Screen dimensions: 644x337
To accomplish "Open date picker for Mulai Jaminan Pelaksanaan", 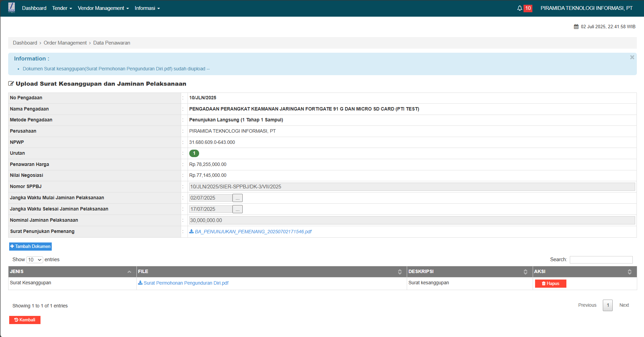I will (x=238, y=198).
